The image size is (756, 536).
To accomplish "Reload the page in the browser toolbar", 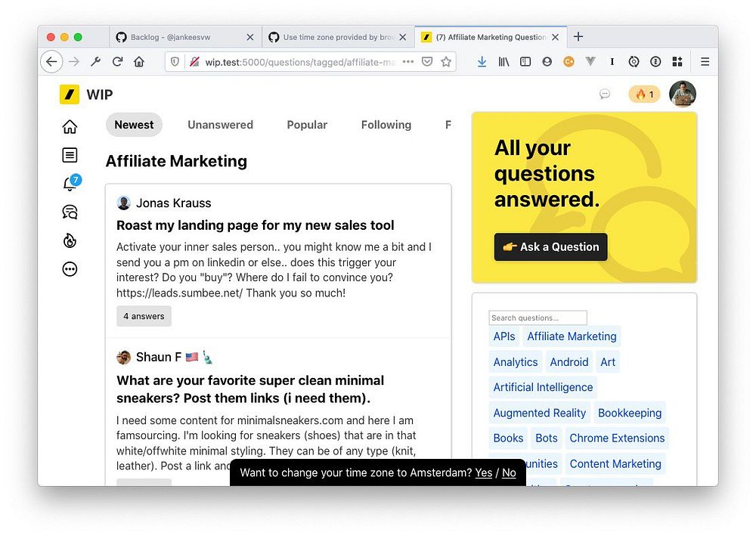I will point(117,62).
